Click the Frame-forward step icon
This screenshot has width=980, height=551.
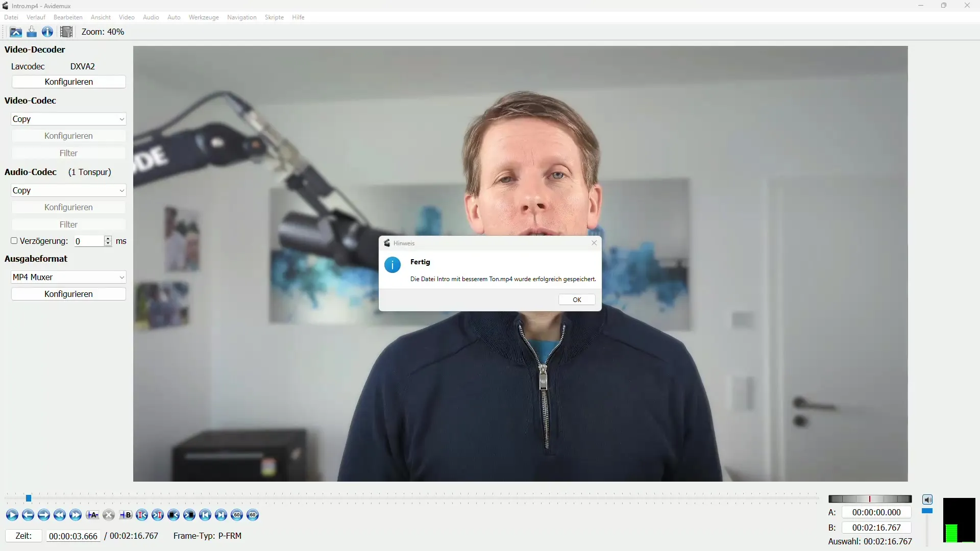[44, 515]
